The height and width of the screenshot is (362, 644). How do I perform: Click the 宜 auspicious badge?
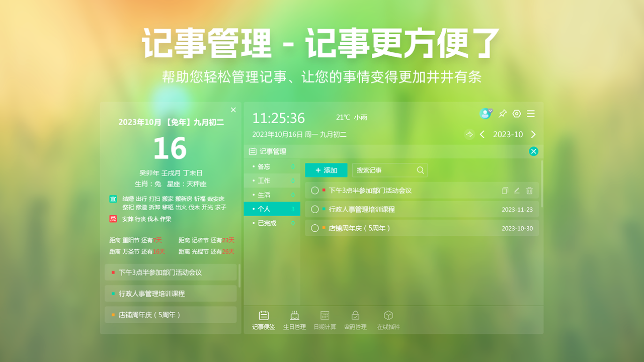coord(113,199)
